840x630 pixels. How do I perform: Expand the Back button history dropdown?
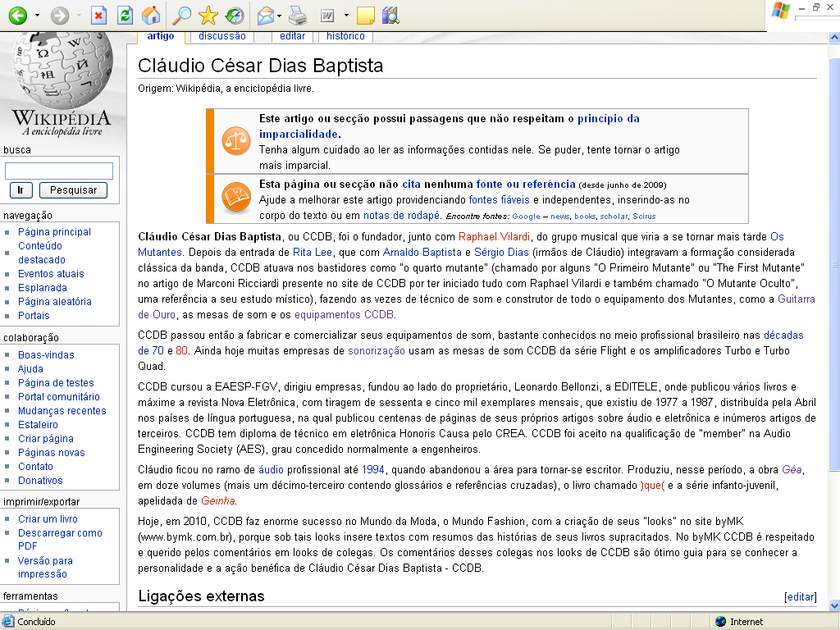35,16
